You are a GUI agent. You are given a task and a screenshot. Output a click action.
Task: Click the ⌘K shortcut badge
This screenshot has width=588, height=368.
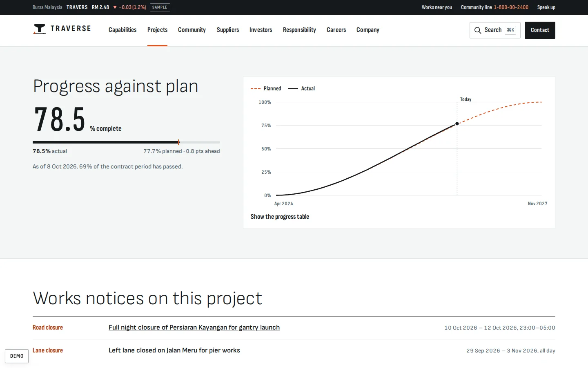pos(510,30)
